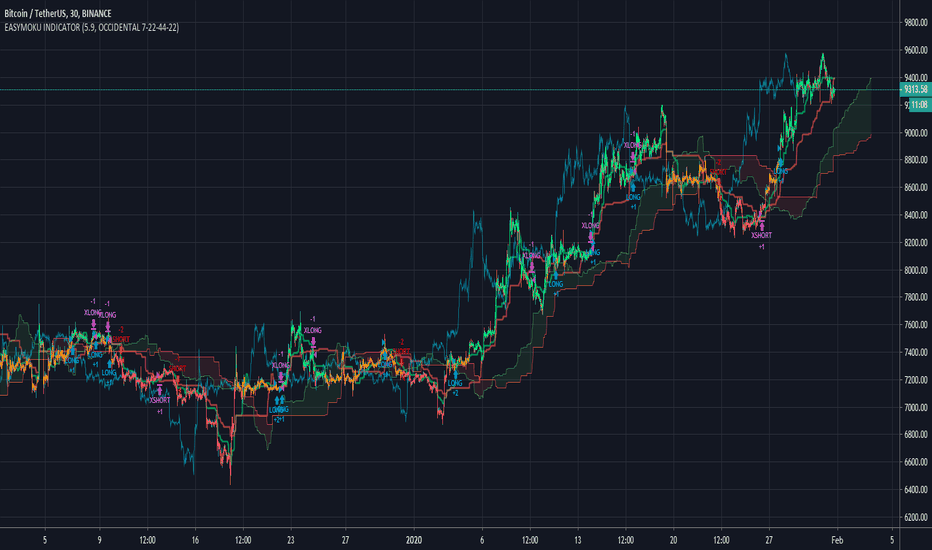Click the 8800.00 price axis label

[x=916, y=160]
